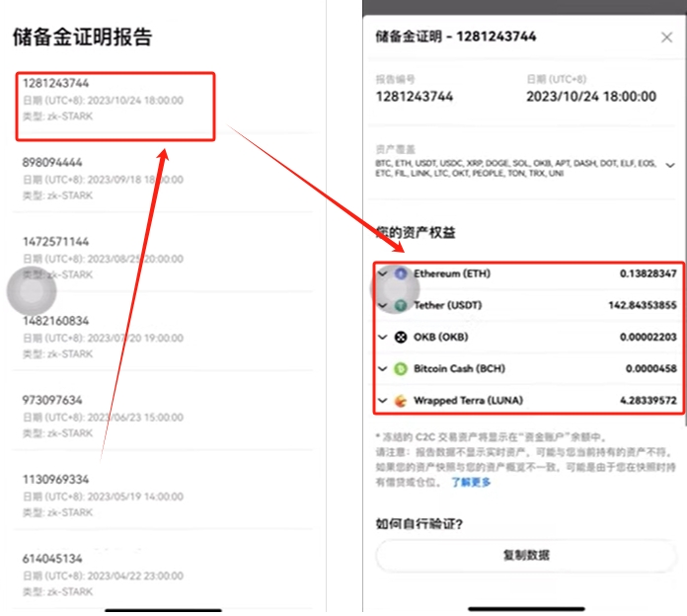Click the date value 2023/10/24 18:00:00 in detail panel

click(591, 97)
